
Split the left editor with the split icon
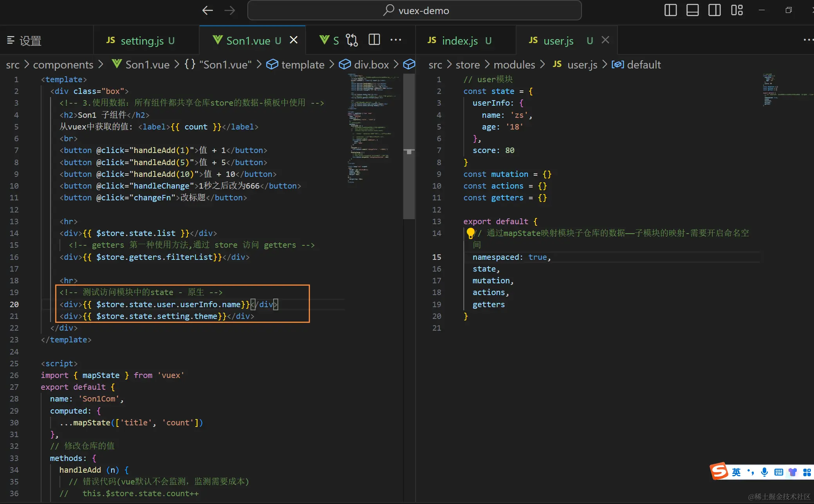click(x=374, y=40)
